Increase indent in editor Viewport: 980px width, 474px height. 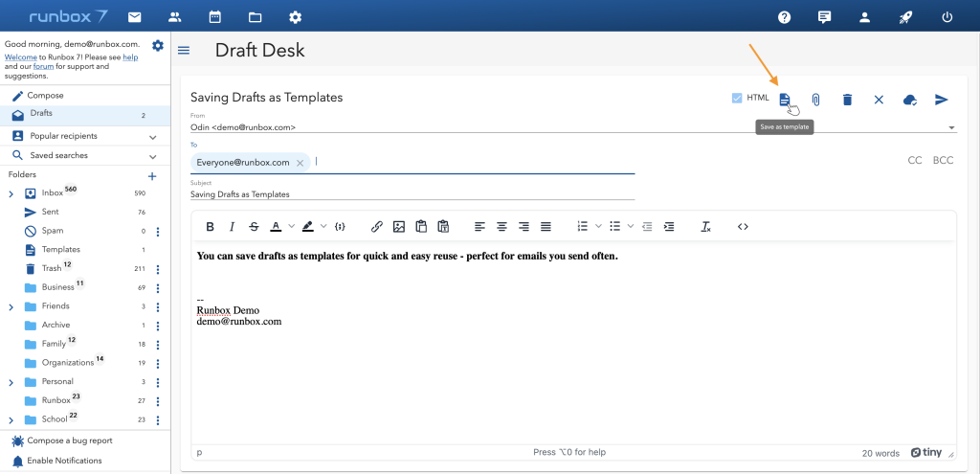pos(669,227)
